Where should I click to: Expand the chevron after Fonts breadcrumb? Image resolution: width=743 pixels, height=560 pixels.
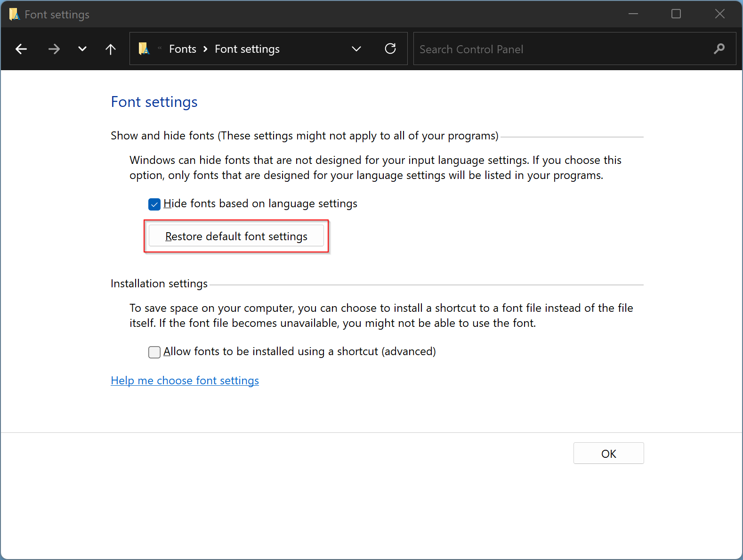pyautogui.click(x=205, y=49)
